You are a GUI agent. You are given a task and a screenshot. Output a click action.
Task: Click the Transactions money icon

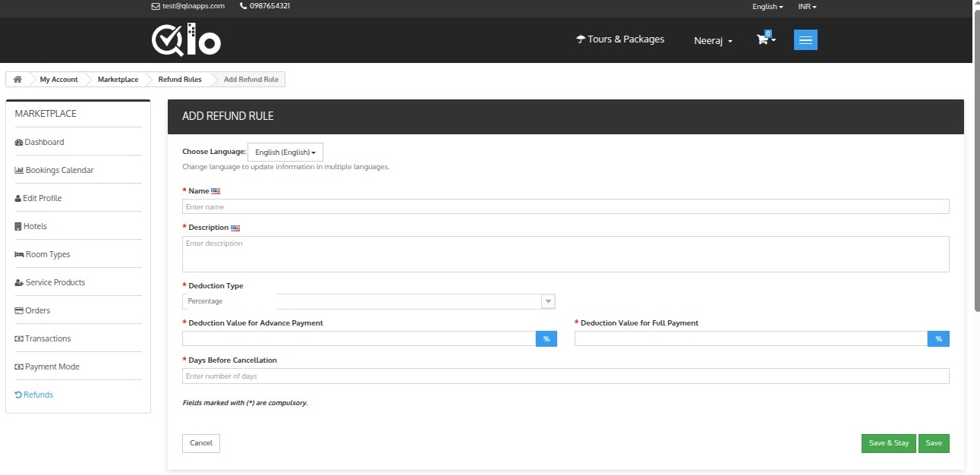coord(19,338)
